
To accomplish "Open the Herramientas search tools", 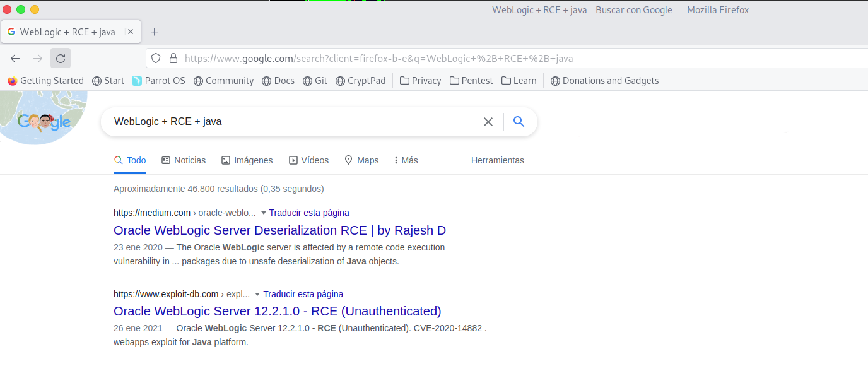I will (497, 160).
